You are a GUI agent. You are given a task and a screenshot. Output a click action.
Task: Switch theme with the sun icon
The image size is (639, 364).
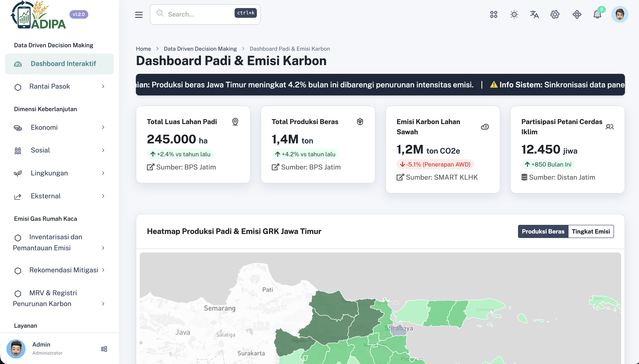click(x=514, y=14)
